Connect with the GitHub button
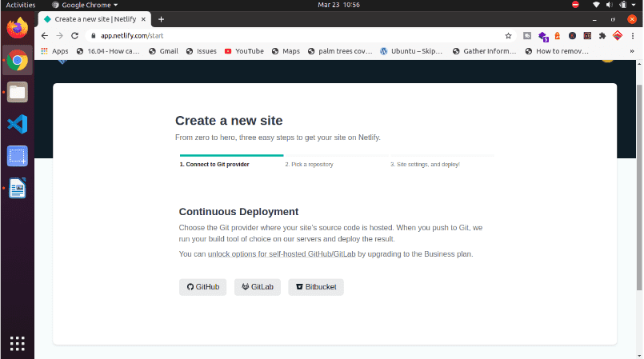 tap(203, 287)
